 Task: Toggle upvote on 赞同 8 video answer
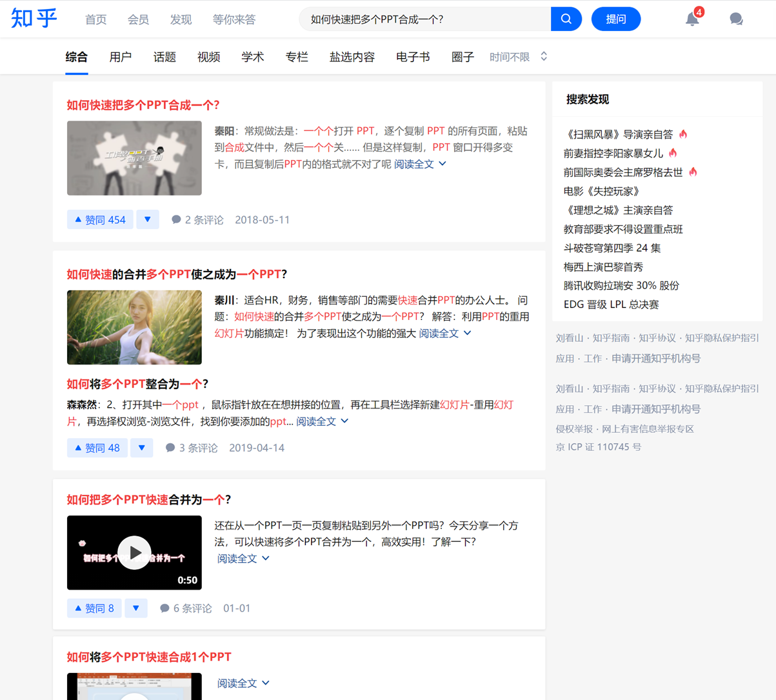pyautogui.click(x=94, y=608)
